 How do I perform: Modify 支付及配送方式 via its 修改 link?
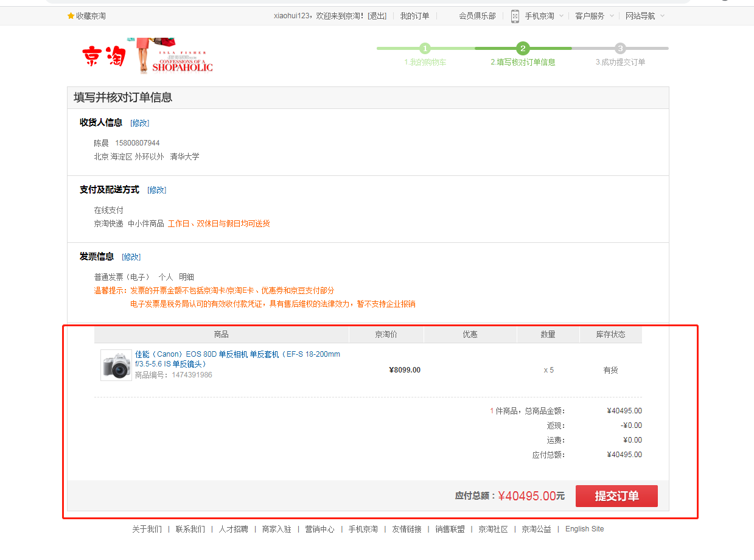(156, 190)
